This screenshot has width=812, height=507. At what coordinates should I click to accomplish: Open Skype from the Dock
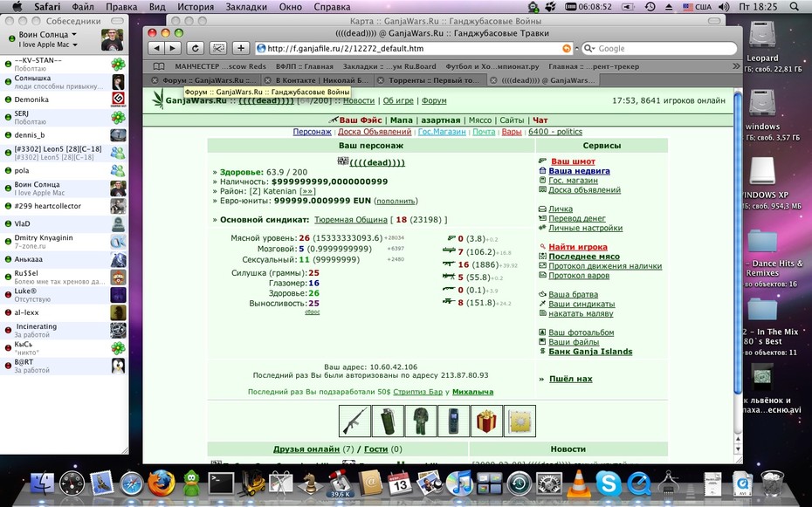click(x=609, y=483)
